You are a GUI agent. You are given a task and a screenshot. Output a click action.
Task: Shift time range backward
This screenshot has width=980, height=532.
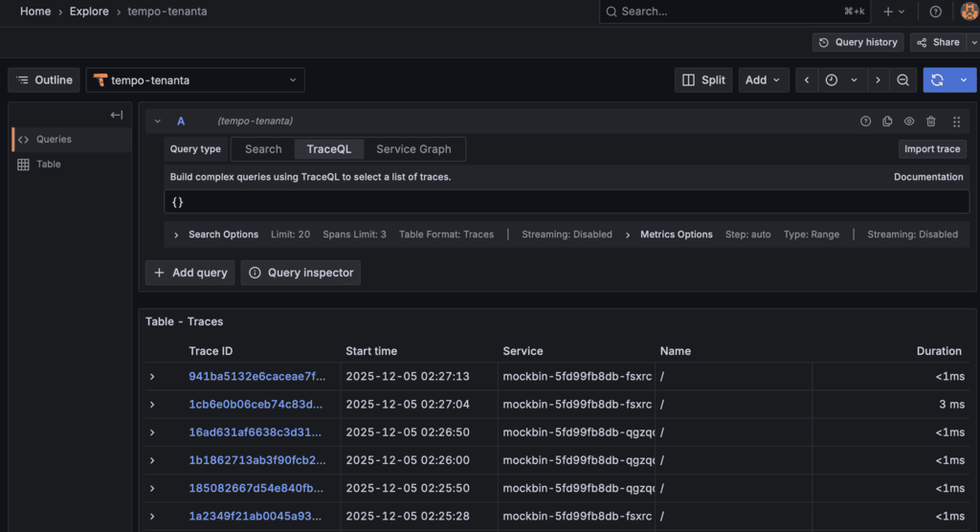pos(807,80)
